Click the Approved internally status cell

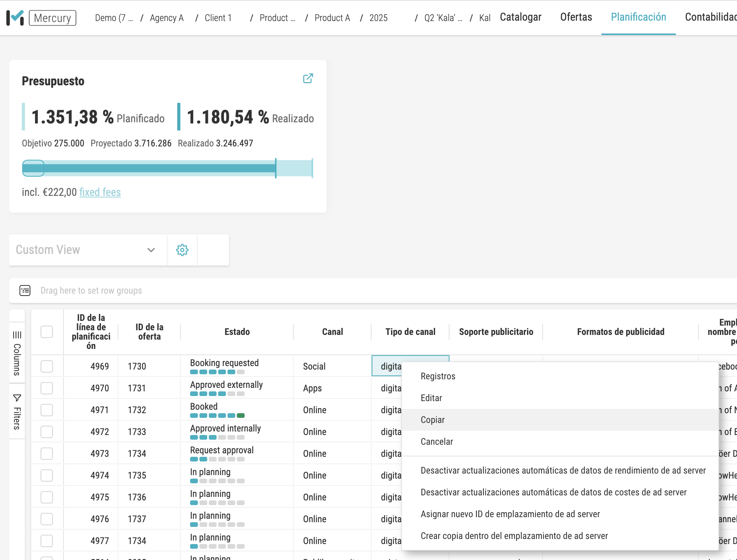[237, 431]
